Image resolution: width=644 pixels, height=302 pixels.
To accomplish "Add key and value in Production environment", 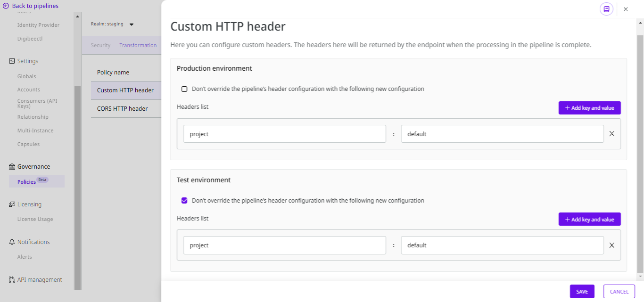I will pos(589,108).
